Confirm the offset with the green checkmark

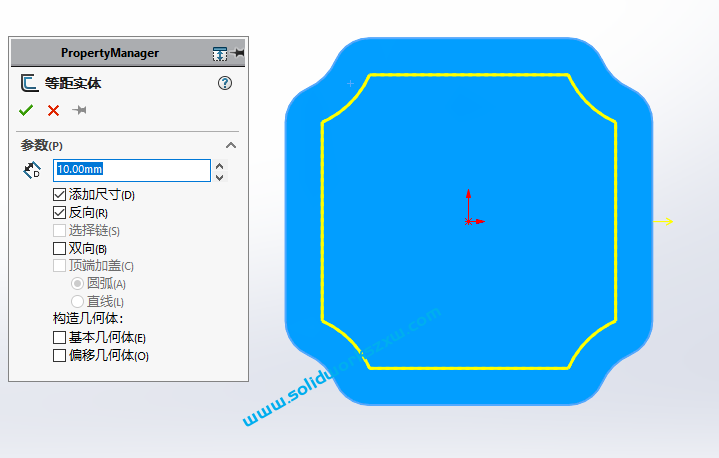pos(26,110)
